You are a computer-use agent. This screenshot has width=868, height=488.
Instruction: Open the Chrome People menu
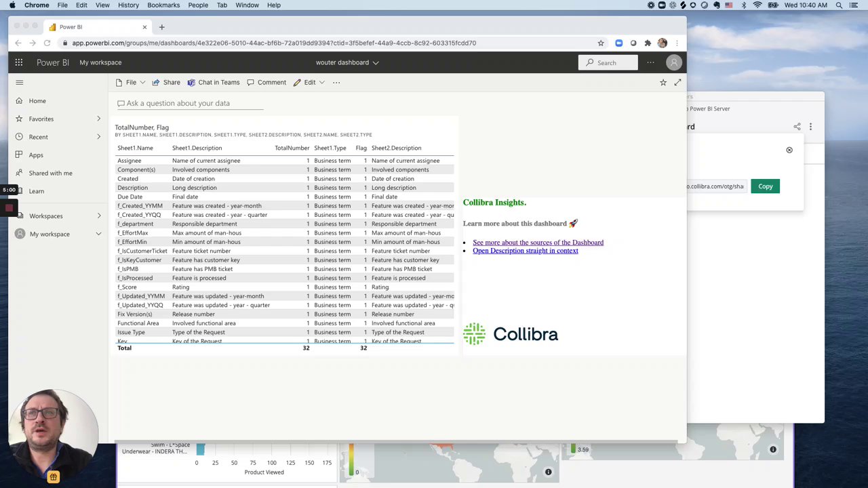[198, 5]
